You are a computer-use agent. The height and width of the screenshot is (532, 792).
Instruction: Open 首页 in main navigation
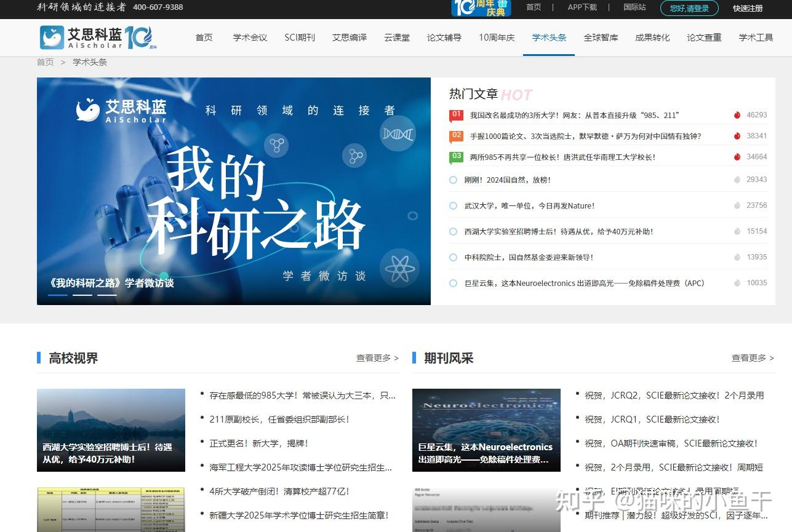(204, 38)
